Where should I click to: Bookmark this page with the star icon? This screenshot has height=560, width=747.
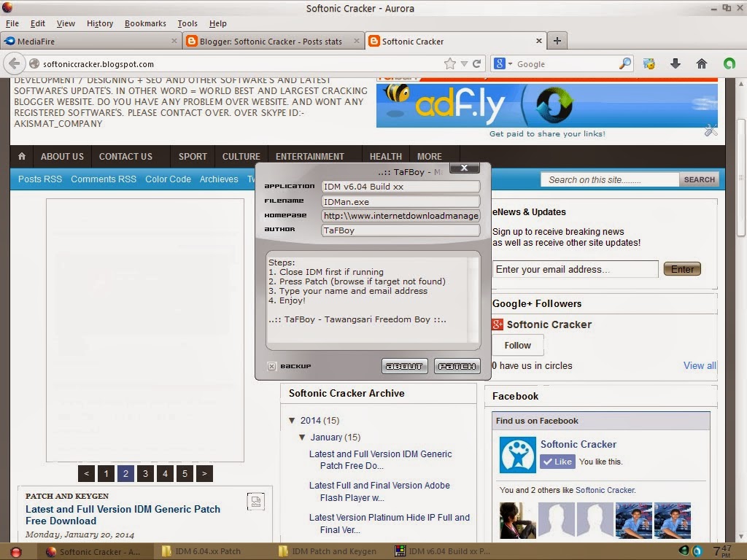click(449, 63)
